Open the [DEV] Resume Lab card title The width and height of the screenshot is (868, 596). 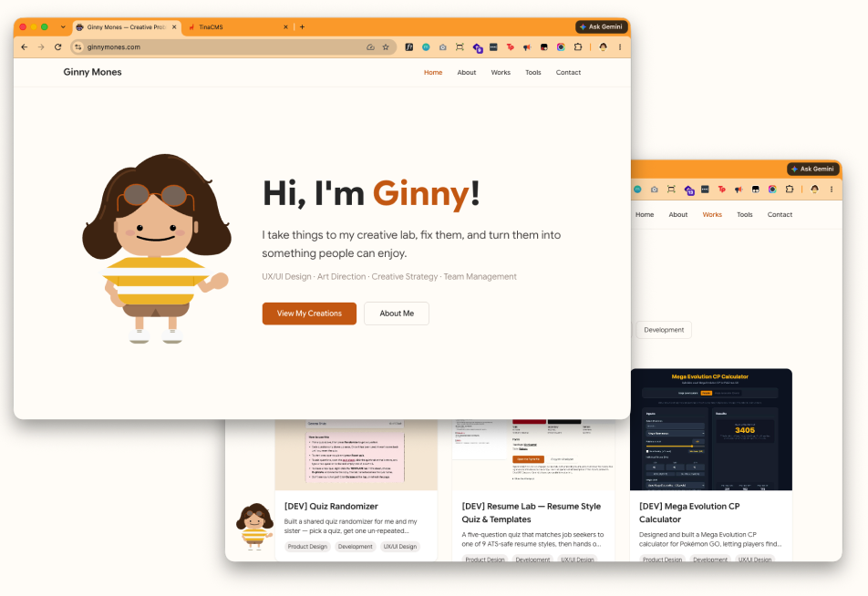[x=531, y=513]
